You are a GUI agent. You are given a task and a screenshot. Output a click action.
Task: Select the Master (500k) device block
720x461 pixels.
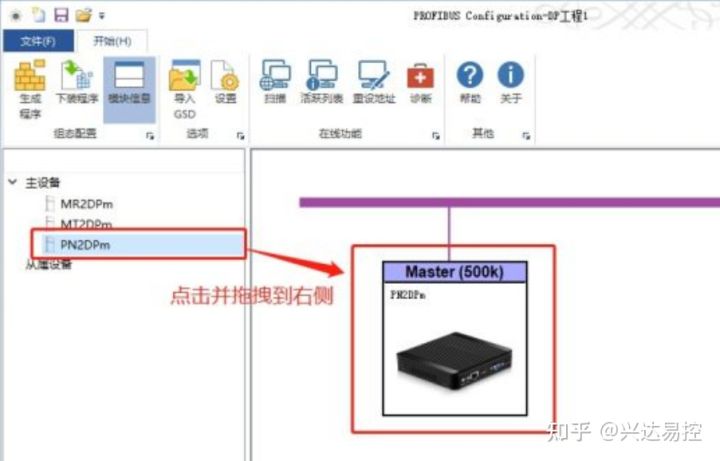455,338
